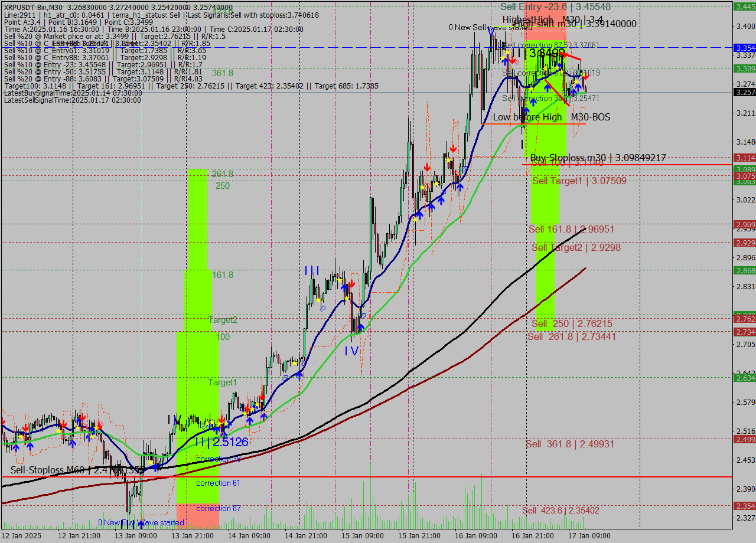756x543 pixels.
Task: Click '15 Jan 21:00' on the time axis
Action: coord(419,536)
